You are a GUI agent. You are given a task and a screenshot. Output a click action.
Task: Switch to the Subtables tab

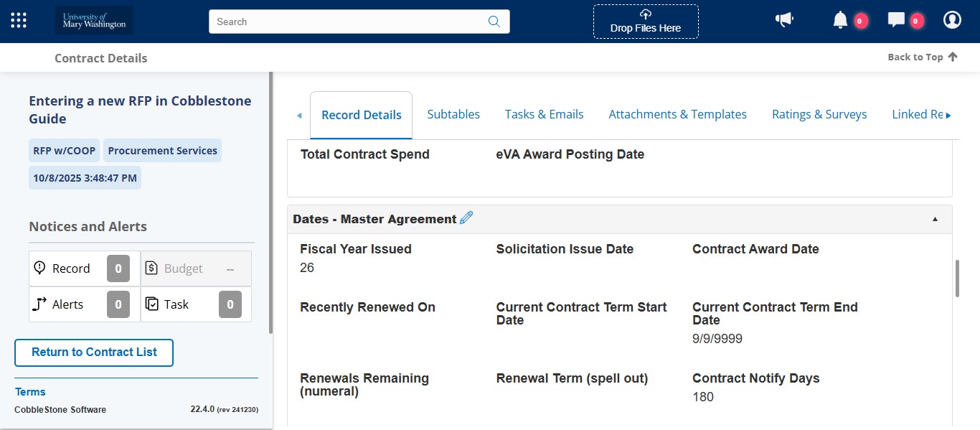(x=453, y=114)
